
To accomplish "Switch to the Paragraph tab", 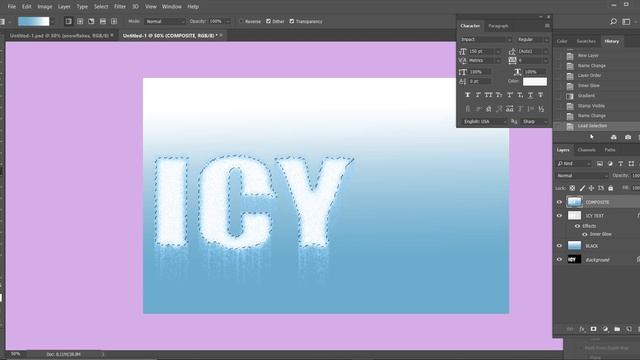I will point(498,26).
